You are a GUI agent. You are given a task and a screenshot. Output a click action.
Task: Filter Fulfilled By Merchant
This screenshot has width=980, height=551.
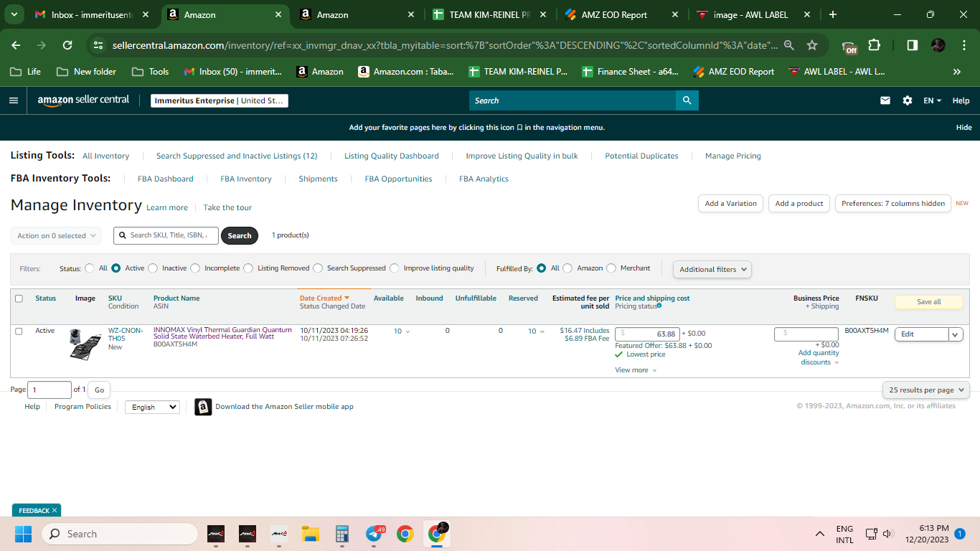tap(611, 268)
